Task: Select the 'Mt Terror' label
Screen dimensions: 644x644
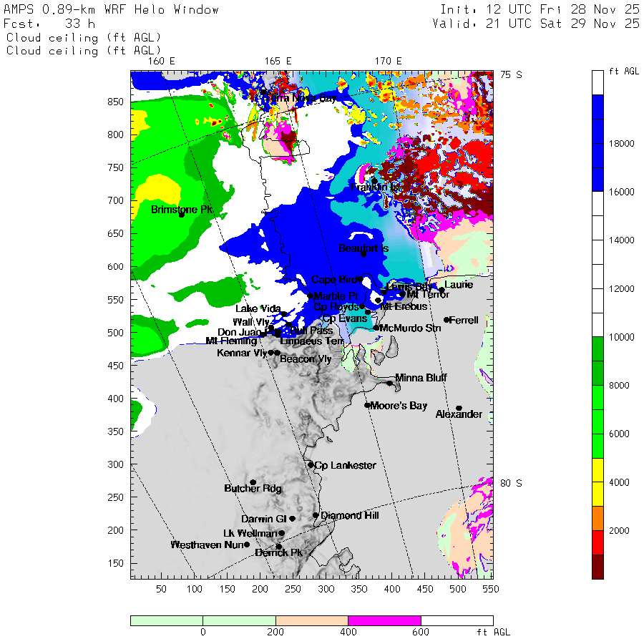Action: tap(428, 295)
